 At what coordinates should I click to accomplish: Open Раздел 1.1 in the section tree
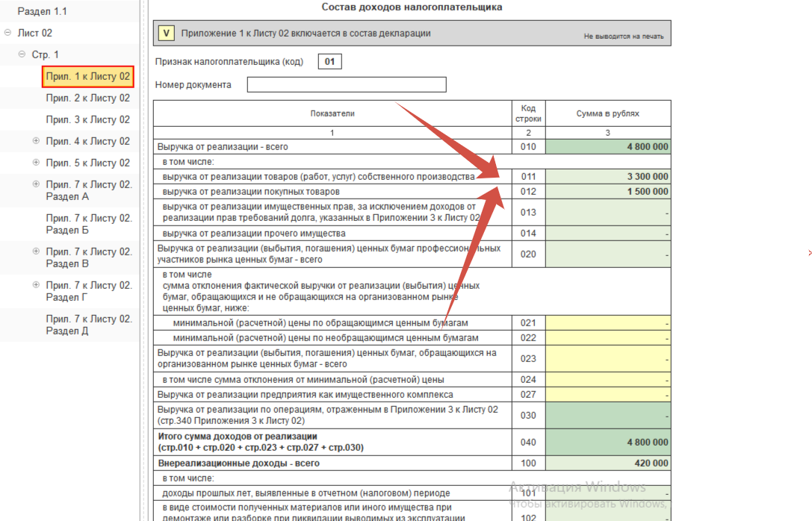(x=42, y=11)
